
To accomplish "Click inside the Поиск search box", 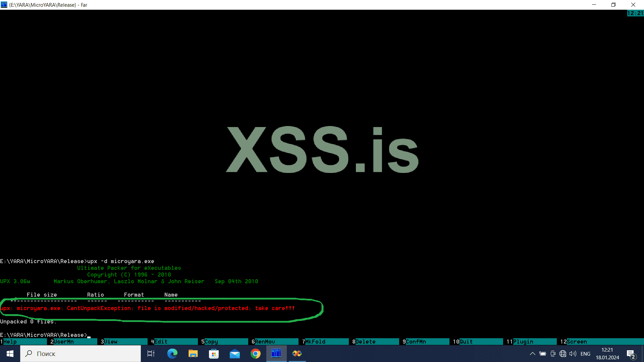I will pyautogui.click(x=80, y=354).
